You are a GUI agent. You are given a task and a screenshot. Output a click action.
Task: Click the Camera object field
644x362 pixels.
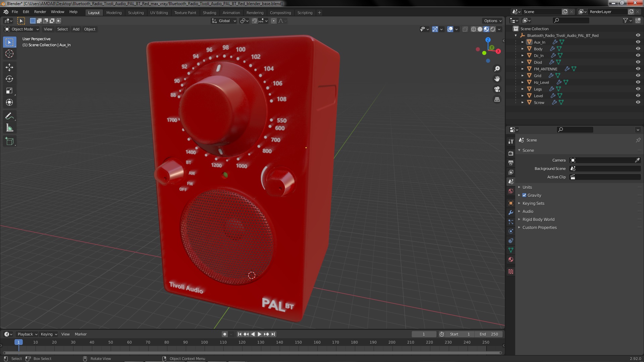coord(605,160)
